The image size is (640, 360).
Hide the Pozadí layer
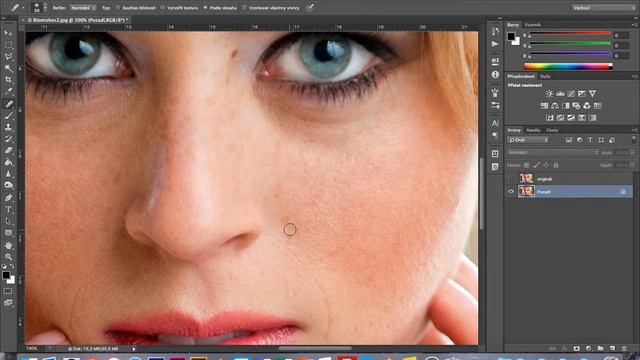[511, 191]
